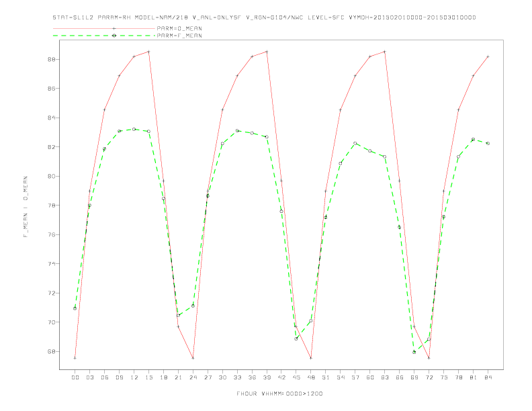532x411 pixels.
Task: Select O_MEAN peak data point at hour 15
Action: click(x=148, y=52)
